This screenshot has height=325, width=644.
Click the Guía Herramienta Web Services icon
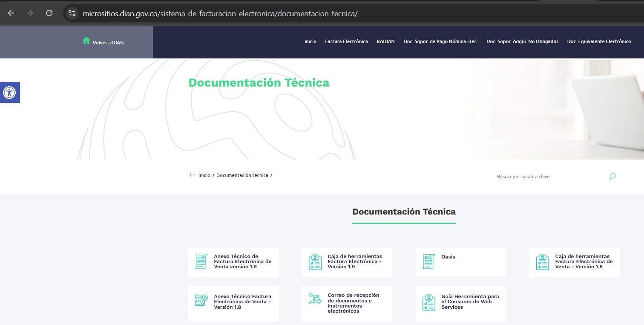pyautogui.click(x=429, y=302)
